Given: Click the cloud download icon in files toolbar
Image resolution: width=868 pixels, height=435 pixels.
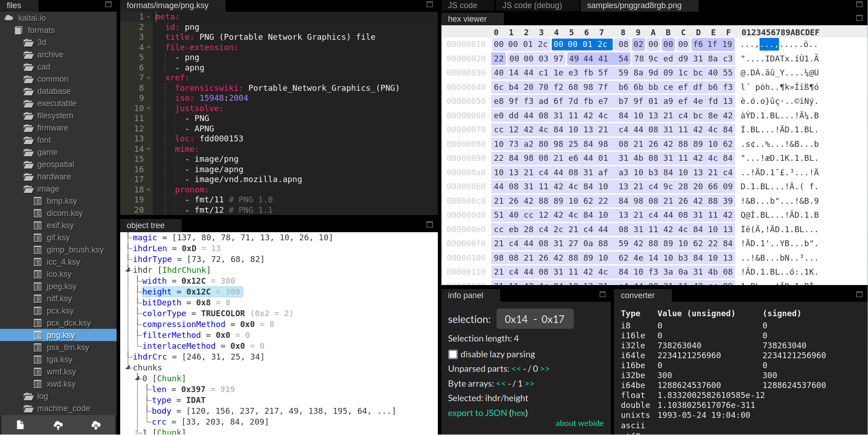Looking at the screenshot, I should coord(96,425).
